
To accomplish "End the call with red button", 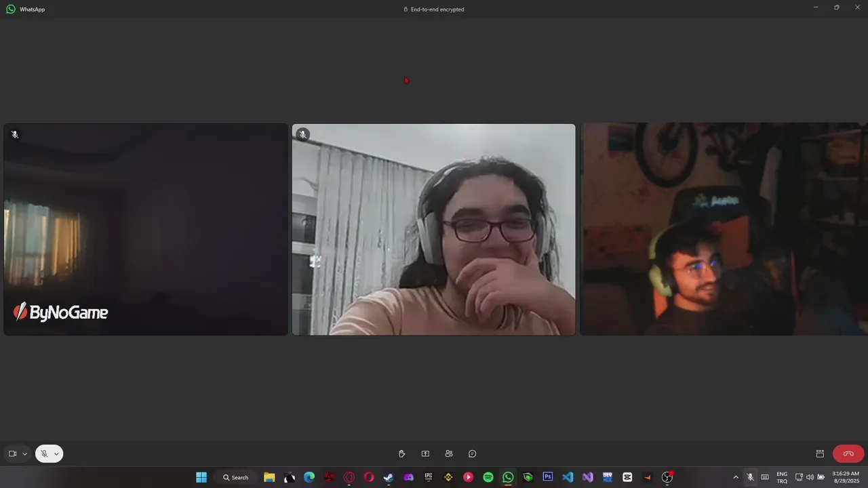I will click(848, 453).
